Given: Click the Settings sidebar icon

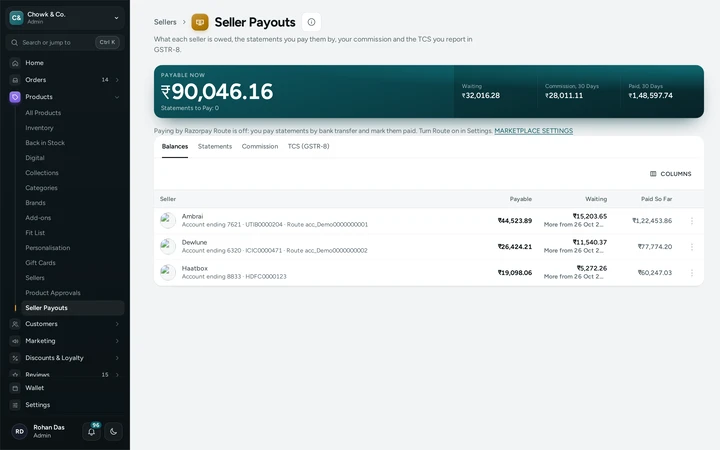Looking at the screenshot, I should coord(15,405).
